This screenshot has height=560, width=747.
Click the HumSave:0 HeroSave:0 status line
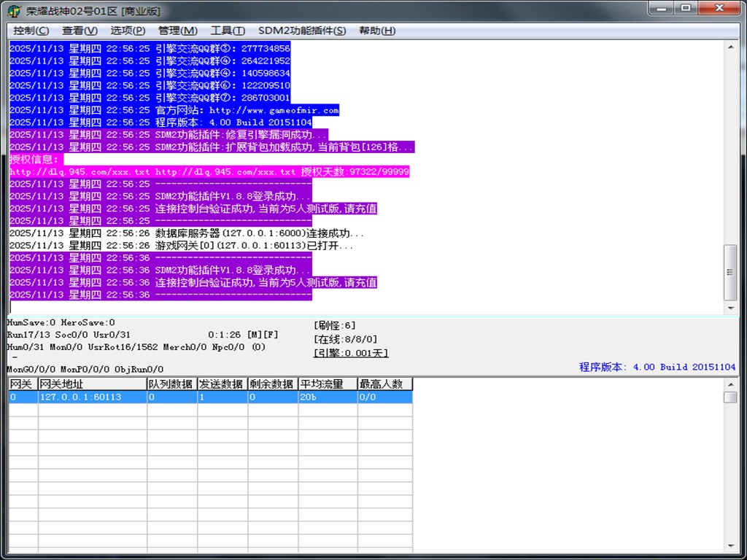61,322
